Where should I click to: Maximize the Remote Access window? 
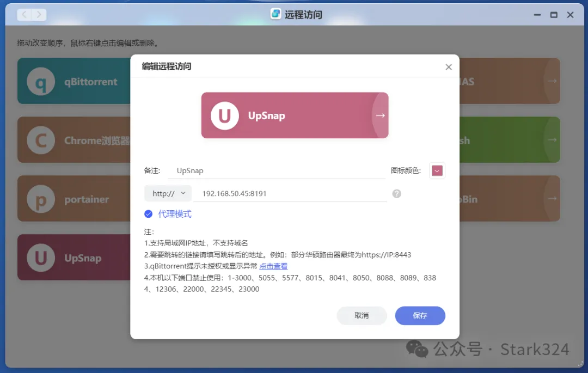(554, 15)
